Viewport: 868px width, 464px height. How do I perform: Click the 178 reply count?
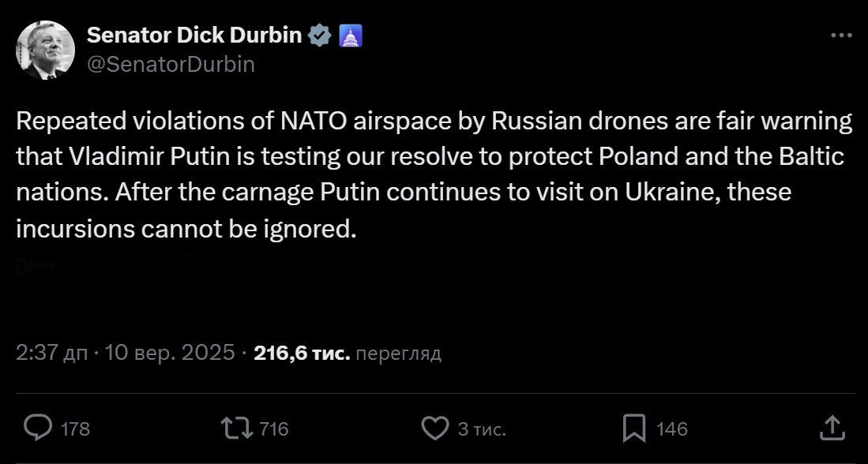coord(74,429)
